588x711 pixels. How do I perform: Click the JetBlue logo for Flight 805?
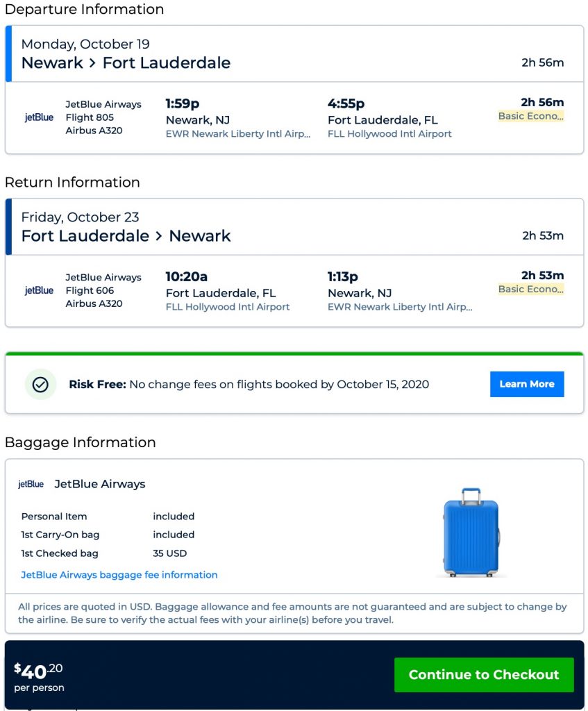pos(39,117)
